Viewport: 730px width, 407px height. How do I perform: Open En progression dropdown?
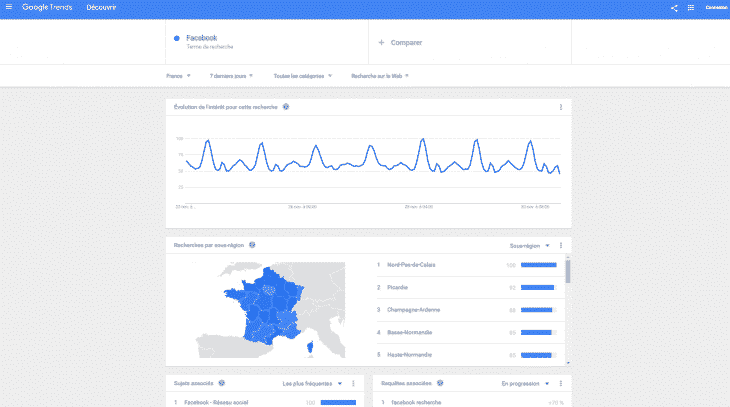[x=525, y=384]
